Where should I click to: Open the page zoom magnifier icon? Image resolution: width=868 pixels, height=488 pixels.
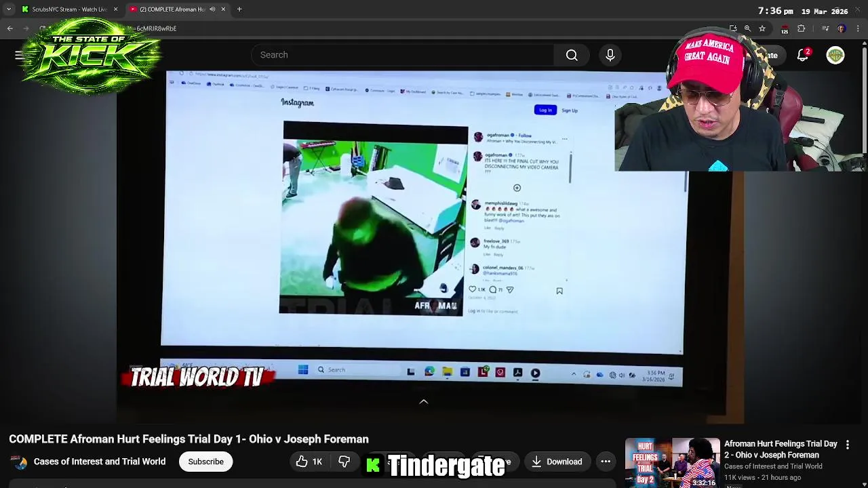click(x=747, y=28)
